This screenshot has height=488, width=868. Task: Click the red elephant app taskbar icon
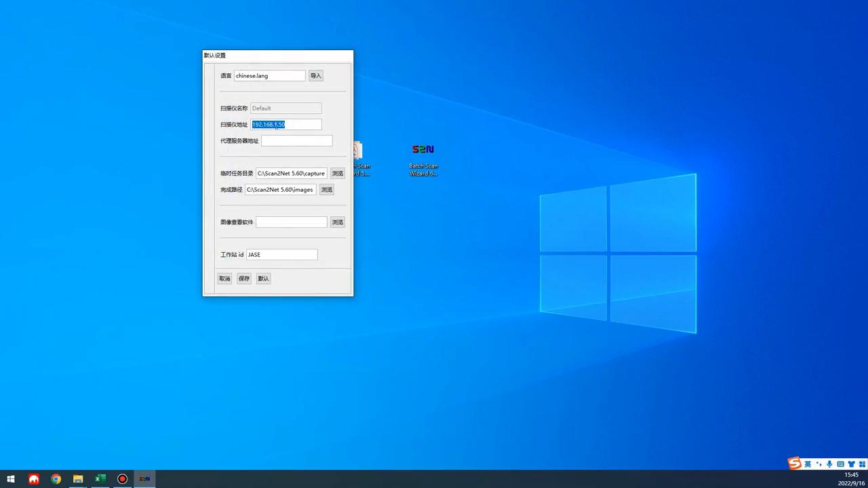33,479
